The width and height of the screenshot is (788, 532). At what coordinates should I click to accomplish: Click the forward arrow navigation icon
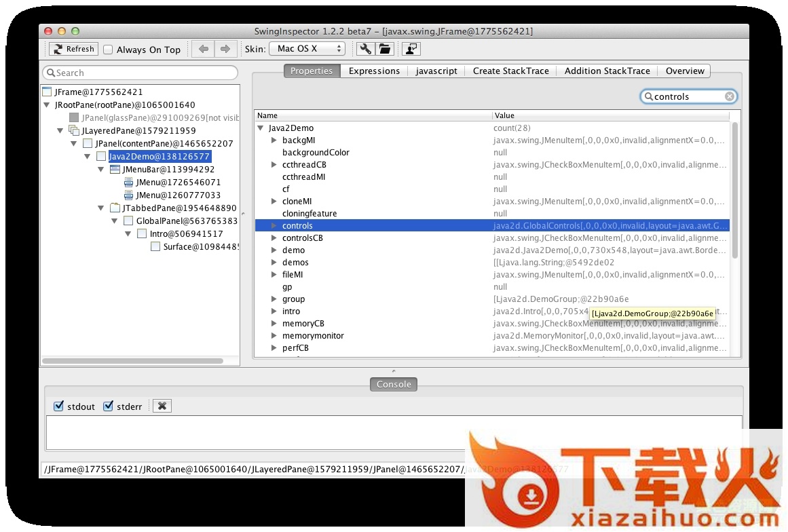(226, 49)
